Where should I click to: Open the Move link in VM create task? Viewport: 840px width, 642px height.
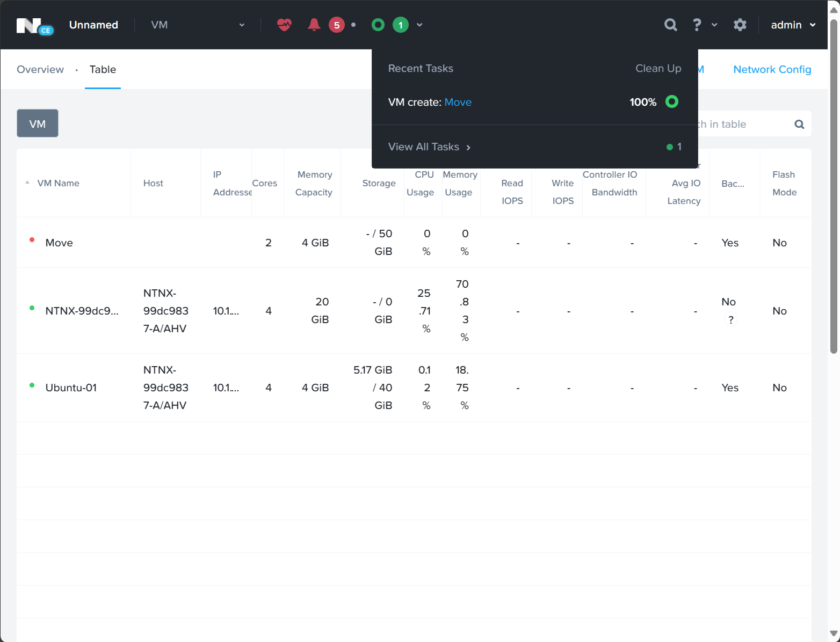[x=458, y=102]
